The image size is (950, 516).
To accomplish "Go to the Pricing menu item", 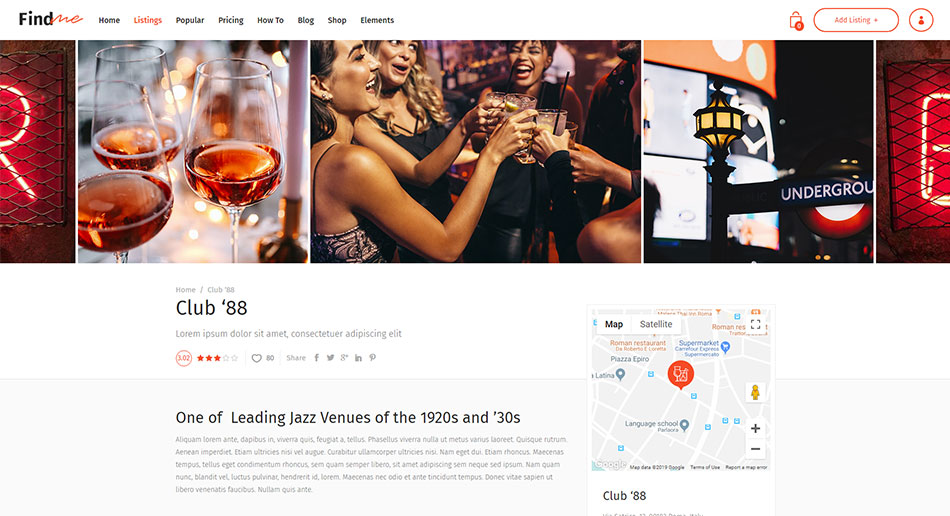I will tap(231, 20).
